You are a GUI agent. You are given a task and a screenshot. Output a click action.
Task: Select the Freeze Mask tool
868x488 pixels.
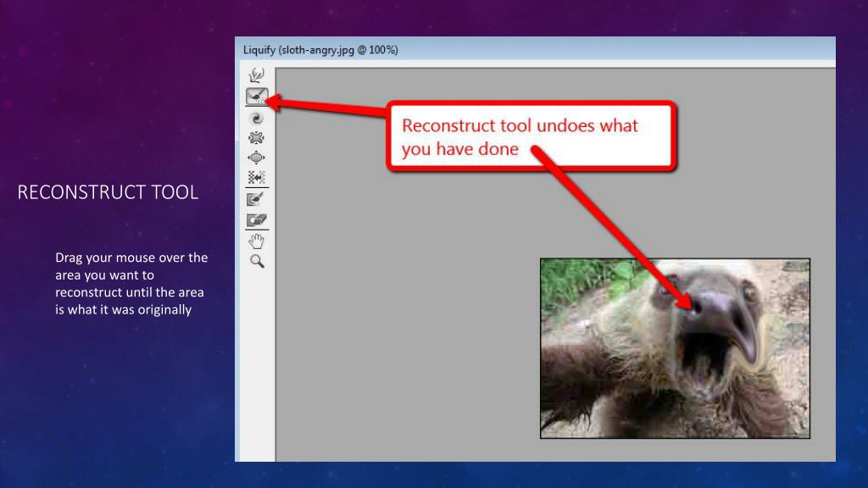[x=256, y=199]
